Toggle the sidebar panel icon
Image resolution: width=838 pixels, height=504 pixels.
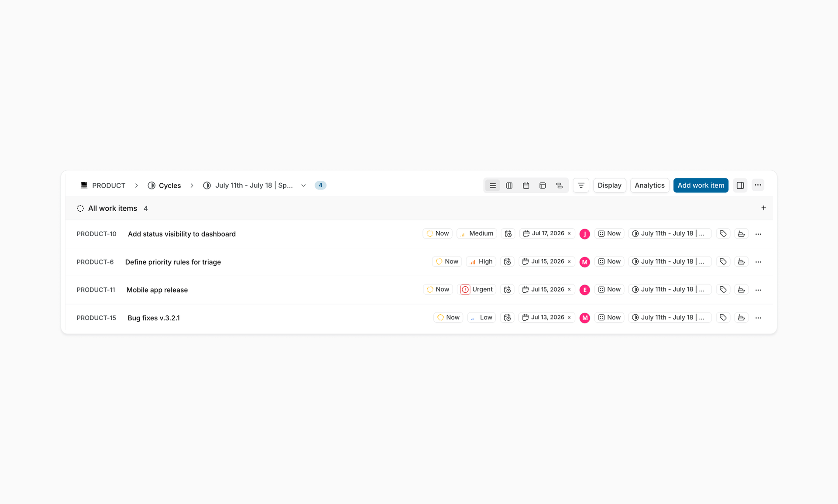tap(740, 185)
